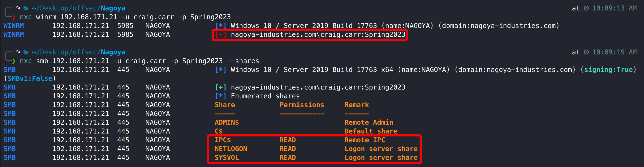Click the Remote Admin remark text
Image resolution: width=644 pixels, height=167 pixels.
click(x=368, y=123)
